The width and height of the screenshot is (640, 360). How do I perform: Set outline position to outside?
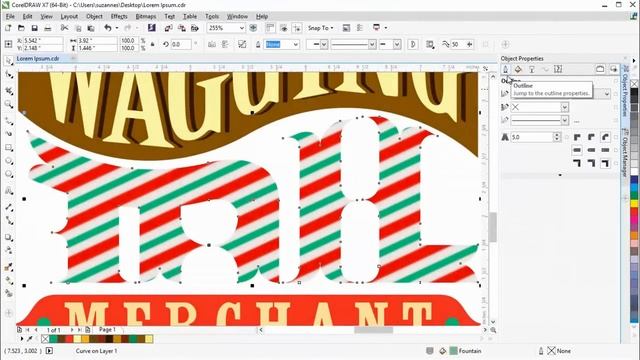click(577, 163)
